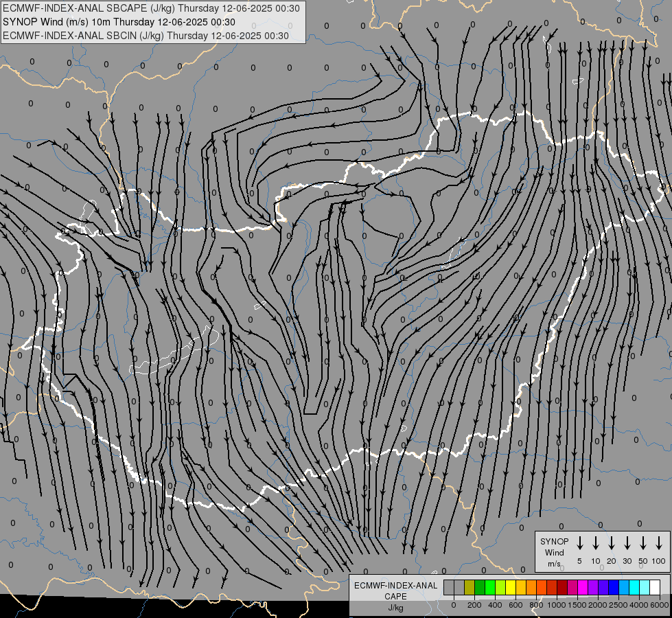Click the '100' speed label under wind arrow
This screenshot has width=672, height=618.
point(659,561)
